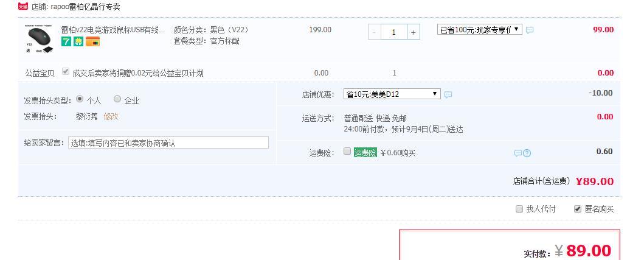Click the comment bubble icon beside the store discount dropdown
Viewport: 644px width, 260px height.
[448, 94]
